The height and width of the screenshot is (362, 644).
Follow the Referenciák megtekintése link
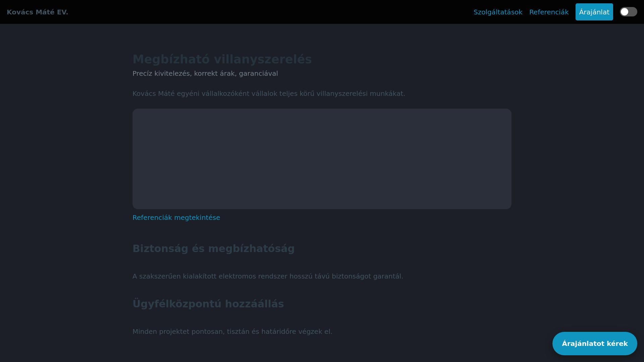coord(176,218)
